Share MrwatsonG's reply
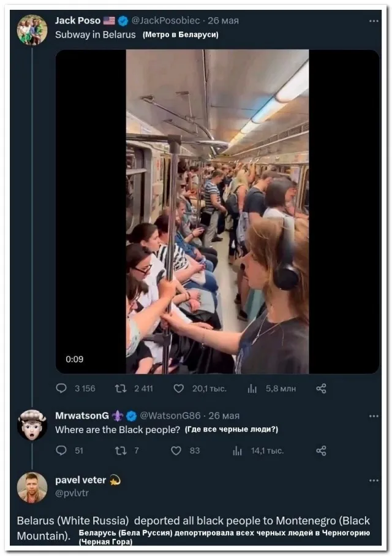392x556 pixels. (321, 451)
